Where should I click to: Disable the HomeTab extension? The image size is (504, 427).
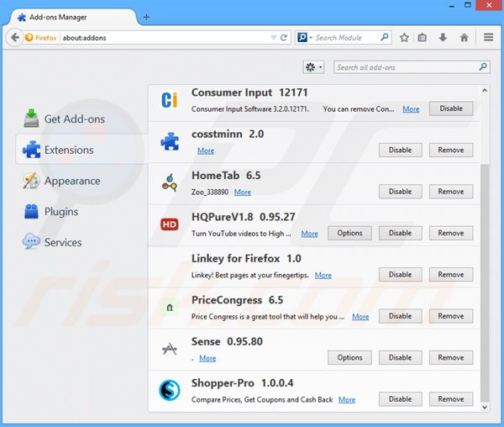click(400, 192)
